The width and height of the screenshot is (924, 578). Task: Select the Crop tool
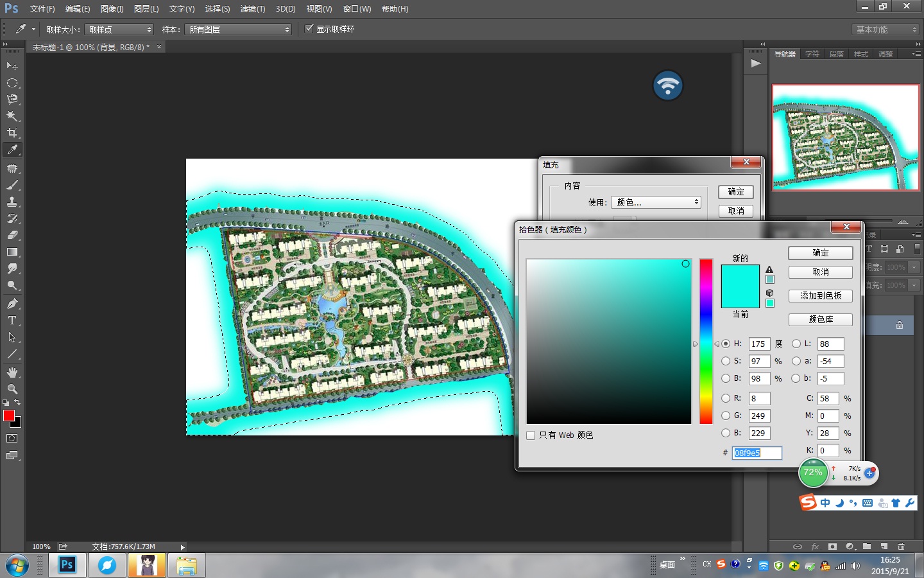coord(12,133)
